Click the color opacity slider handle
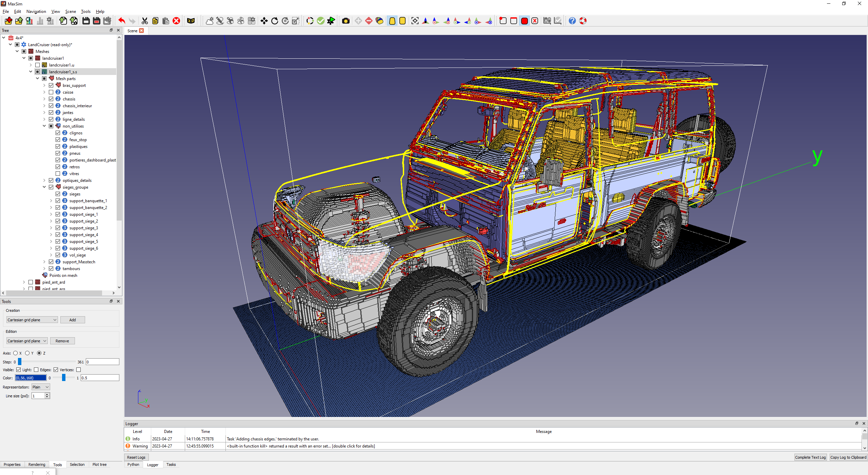 [x=63, y=378]
